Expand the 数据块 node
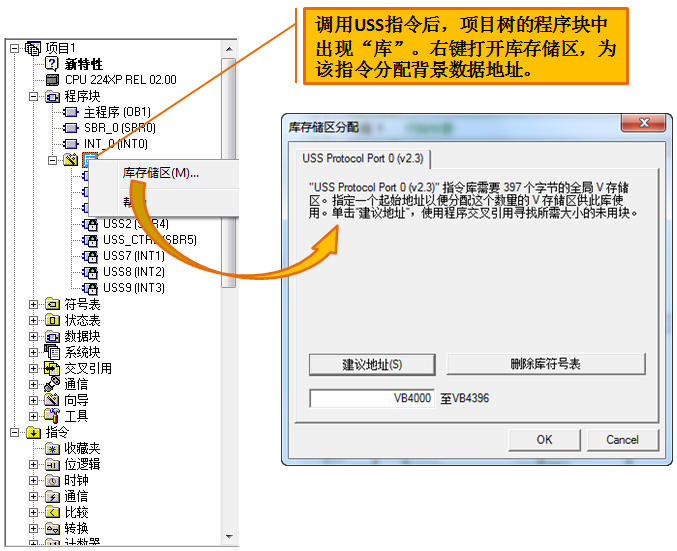677x551 pixels. [x=33, y=336]
